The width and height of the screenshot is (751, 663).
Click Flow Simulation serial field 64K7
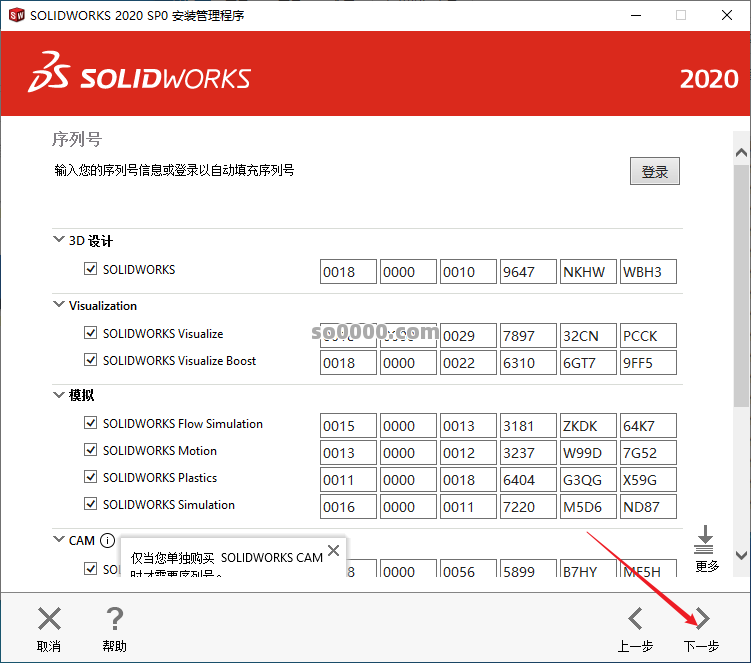click(649, 425)
